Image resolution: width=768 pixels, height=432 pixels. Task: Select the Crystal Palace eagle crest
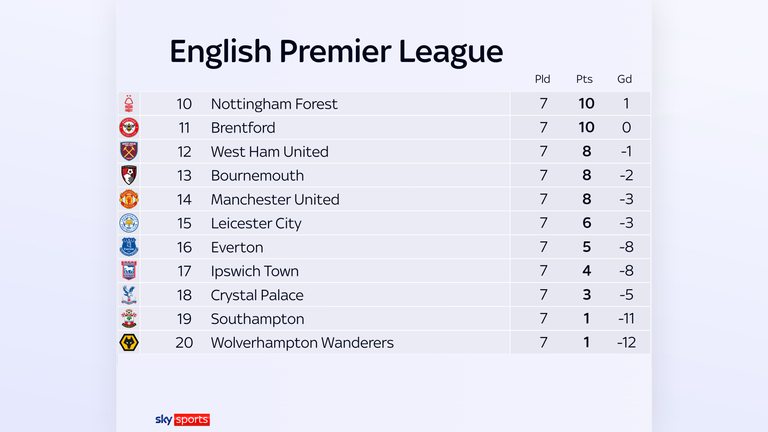pos(129,295)
